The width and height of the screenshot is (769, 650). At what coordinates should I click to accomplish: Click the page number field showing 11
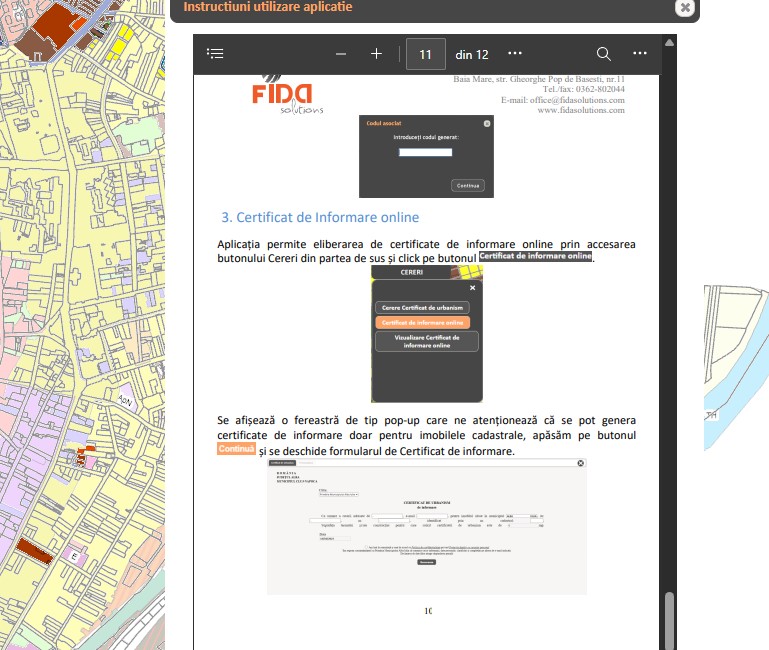pos(426,54)
